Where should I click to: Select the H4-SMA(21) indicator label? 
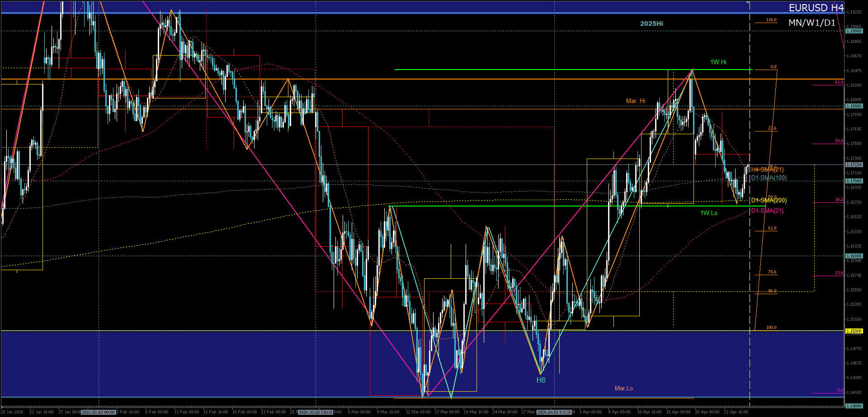[768, 169]
